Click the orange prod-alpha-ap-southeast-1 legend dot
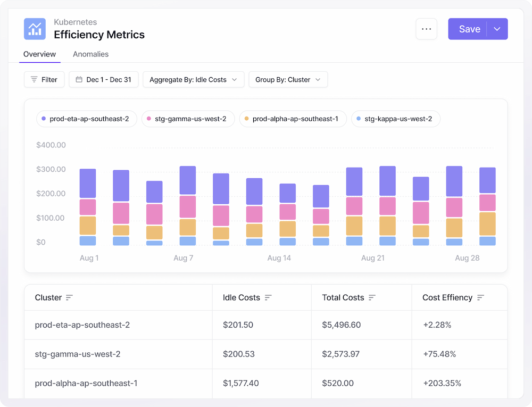Viewport: 532px width, 407px height. pyautogui.click(x=246, y=119)
